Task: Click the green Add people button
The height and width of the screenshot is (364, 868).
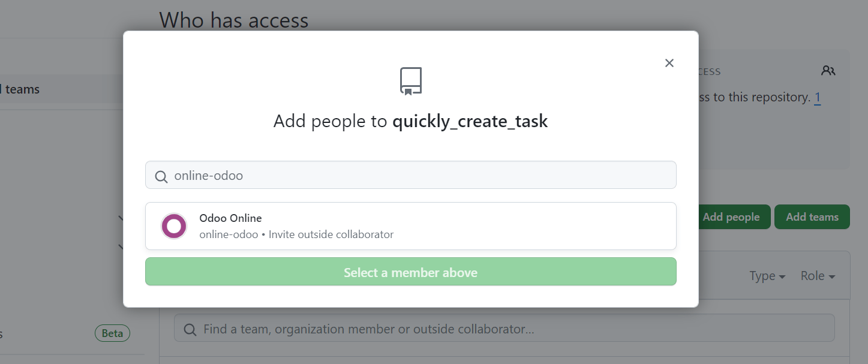Action: click(x=731, y=217)
